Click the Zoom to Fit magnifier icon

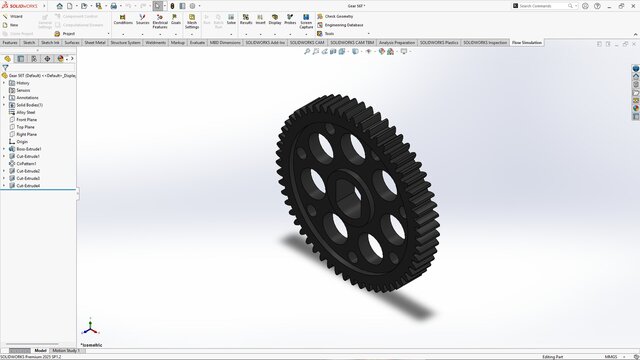(307, 51)
